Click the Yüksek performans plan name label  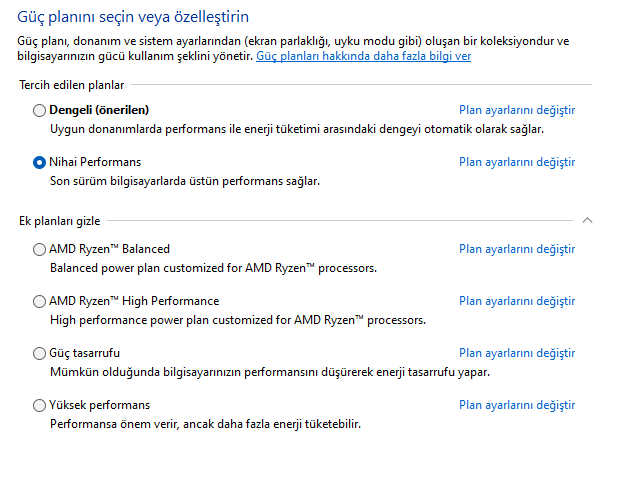coord(99,405)
